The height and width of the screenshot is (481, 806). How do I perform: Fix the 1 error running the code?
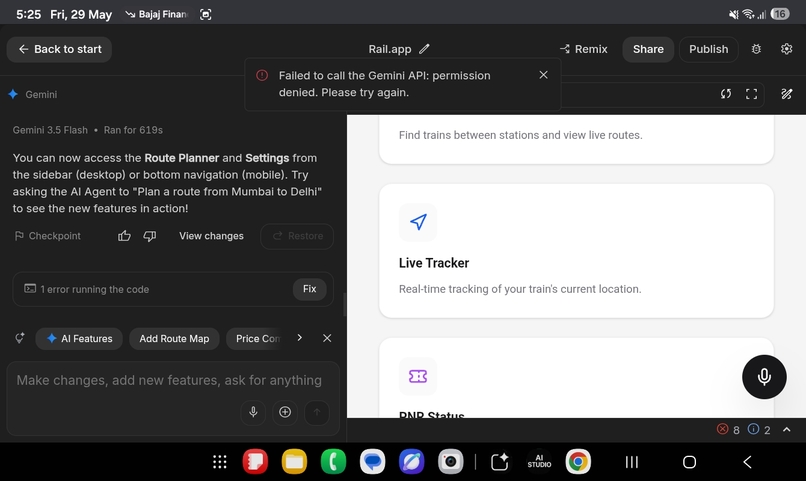coord(309,289)
